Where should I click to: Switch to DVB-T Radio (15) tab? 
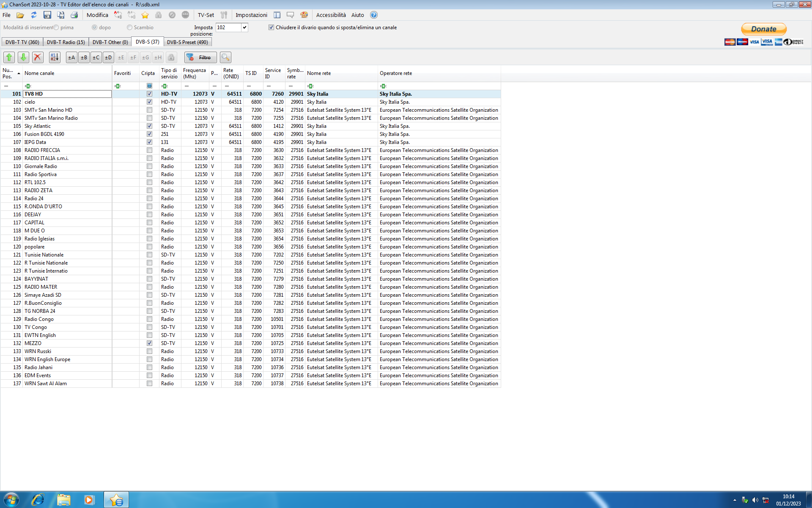66,42
